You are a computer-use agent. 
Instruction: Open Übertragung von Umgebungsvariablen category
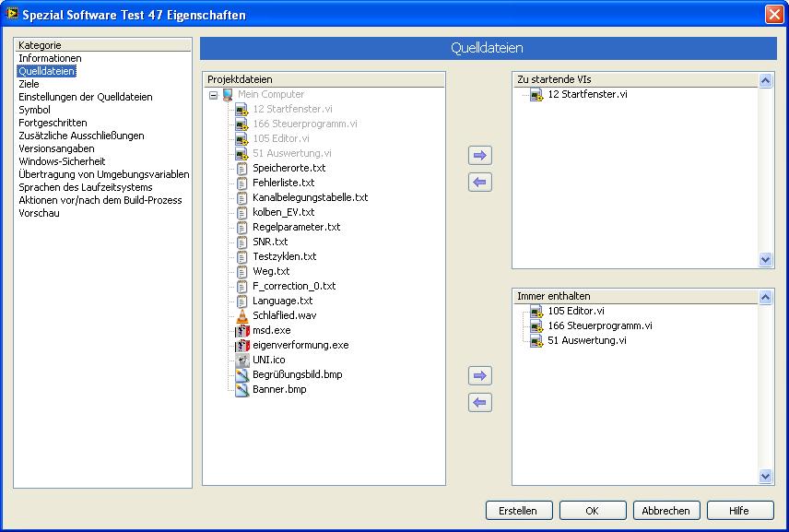[104, 174]
